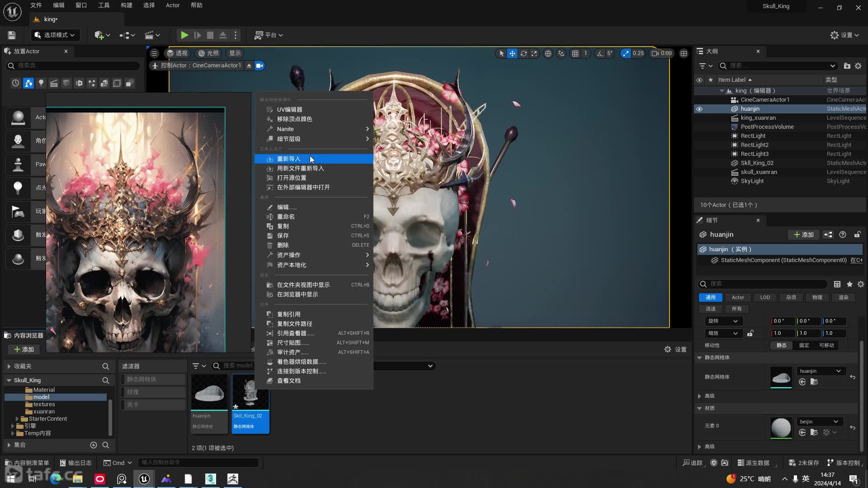Open the add content cube icon
Image resolution: width=868 pixels, height=488 pixels.
coord(102,35)
